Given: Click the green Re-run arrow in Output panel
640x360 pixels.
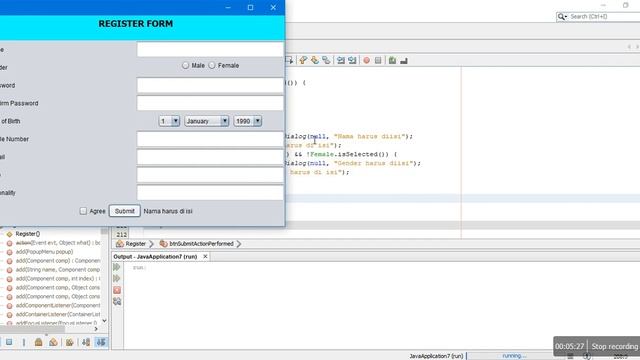Looking at the screenshot, I should click(117, 267).
